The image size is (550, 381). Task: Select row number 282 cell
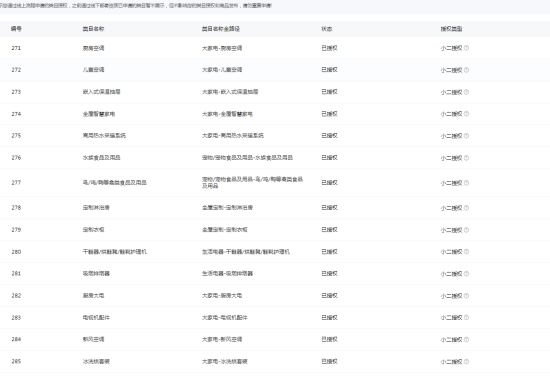(x=16, y=295)
